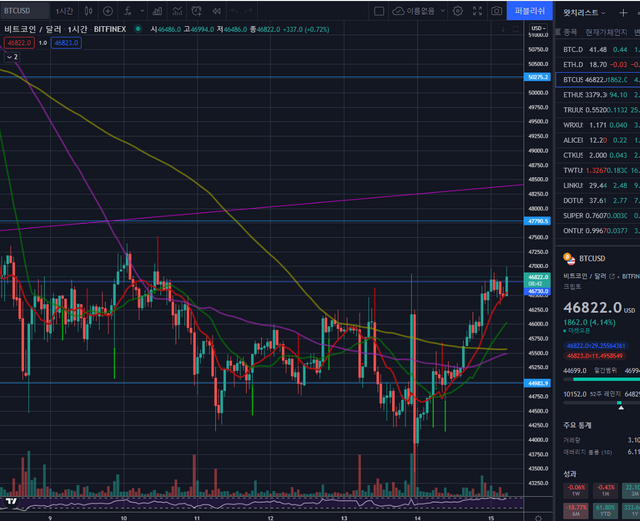Image resolution: width=640 pixels, height=521 pixels.
Task: Click the blue buy price 46823.0 button
Action: tap(66, 42)
